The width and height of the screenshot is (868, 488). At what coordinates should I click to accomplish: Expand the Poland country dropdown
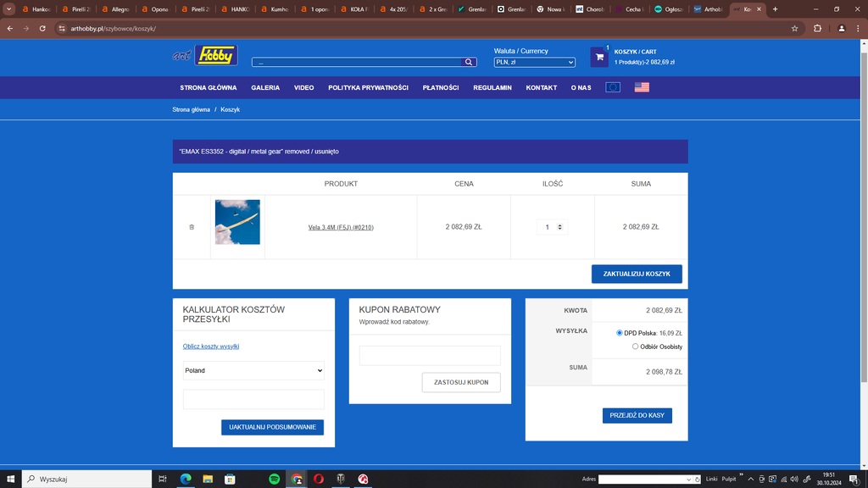click(x=253, y=370)
